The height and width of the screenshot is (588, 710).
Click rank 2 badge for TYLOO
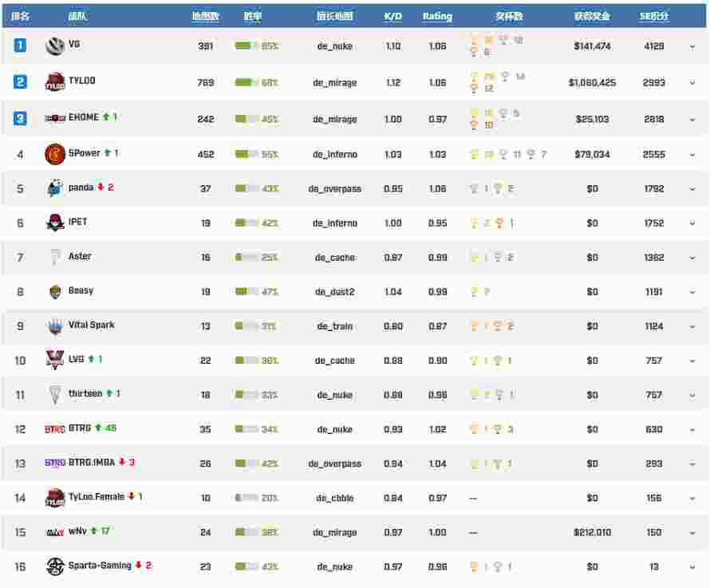pyautogui.click(x=20, y=82)
